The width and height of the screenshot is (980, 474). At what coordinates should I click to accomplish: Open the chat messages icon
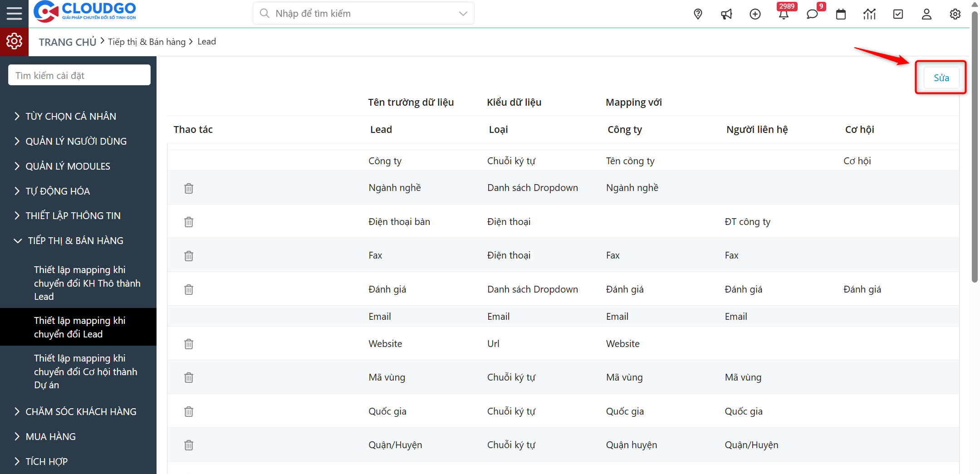pos(812,14)
